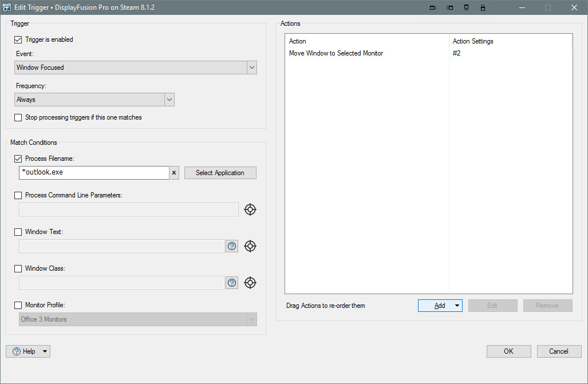Click the Select Application button

tap(220, 173)
